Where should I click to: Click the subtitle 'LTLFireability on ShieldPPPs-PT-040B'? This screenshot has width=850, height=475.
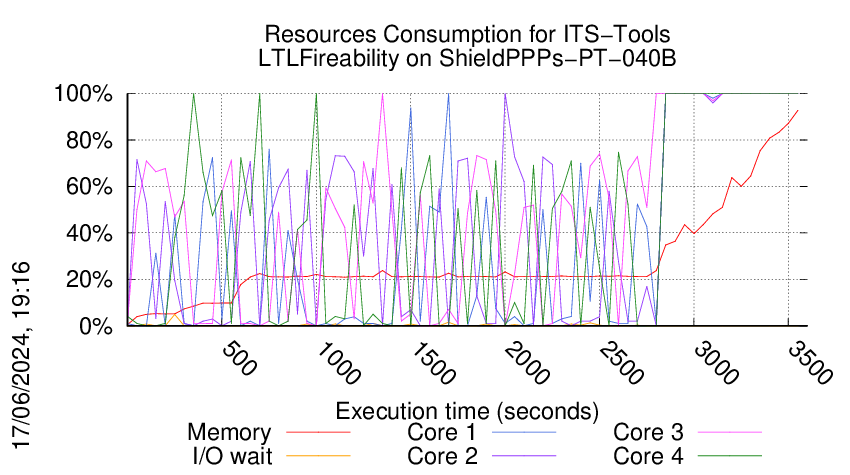coord(467,58)
